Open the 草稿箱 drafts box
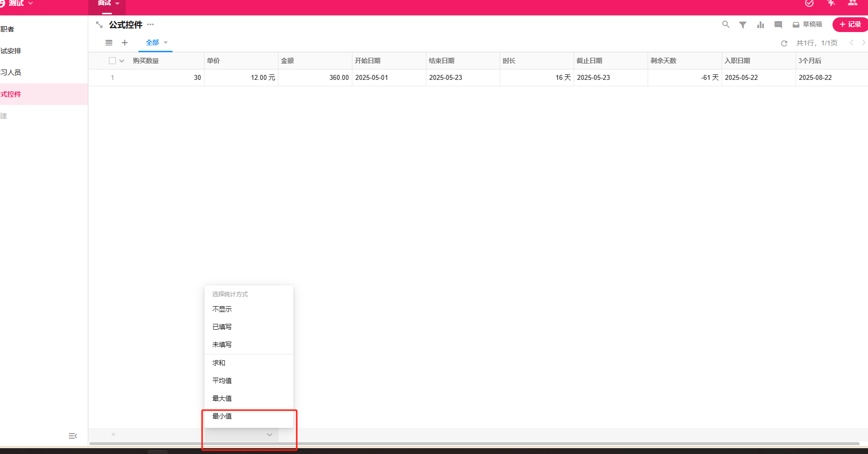The height and width of the screenshot is (454, 868). (x=807, y=25)
